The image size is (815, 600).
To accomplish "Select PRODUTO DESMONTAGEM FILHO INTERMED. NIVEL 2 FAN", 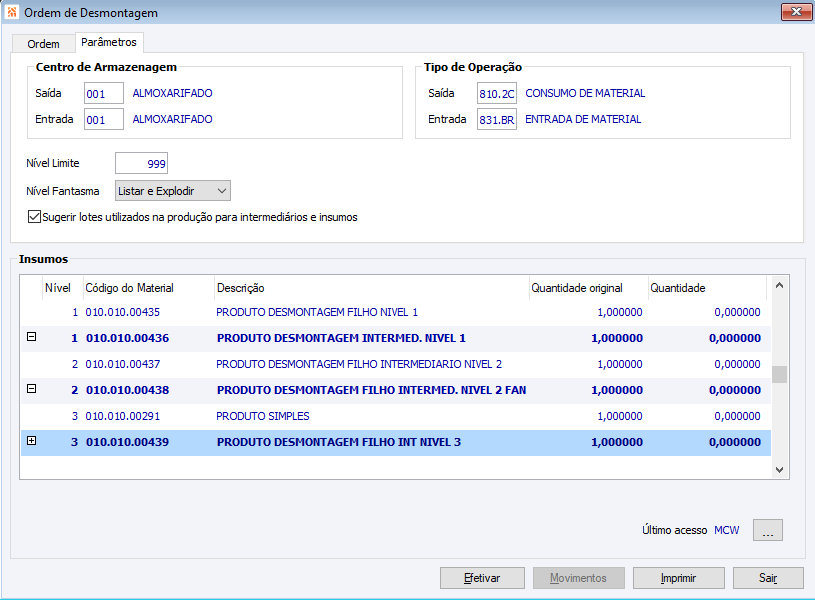I will tap(371, 390).
